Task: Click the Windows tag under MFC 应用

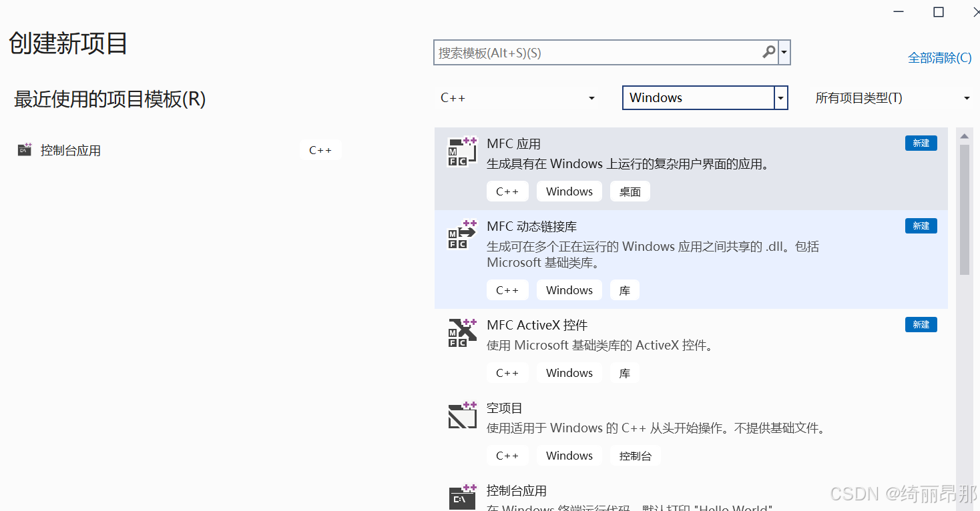Action: pos(569,191)
